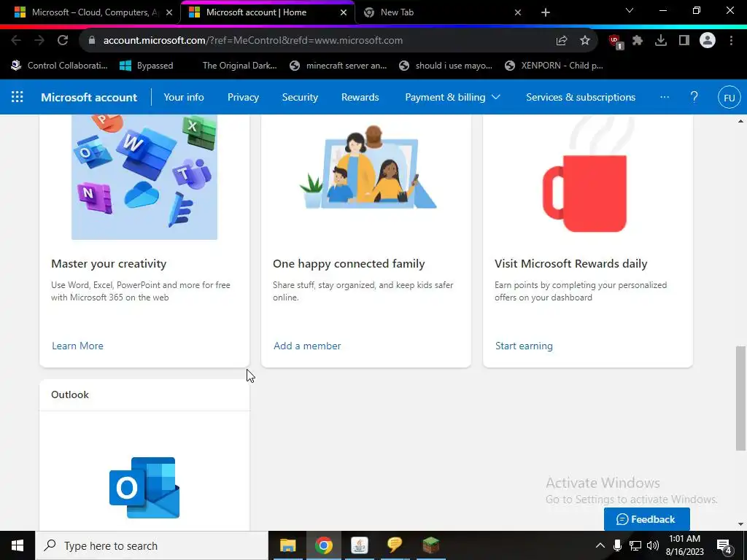Open the help question mark icon
Viewport: 747px width, 560px height.
pos(694,97)
